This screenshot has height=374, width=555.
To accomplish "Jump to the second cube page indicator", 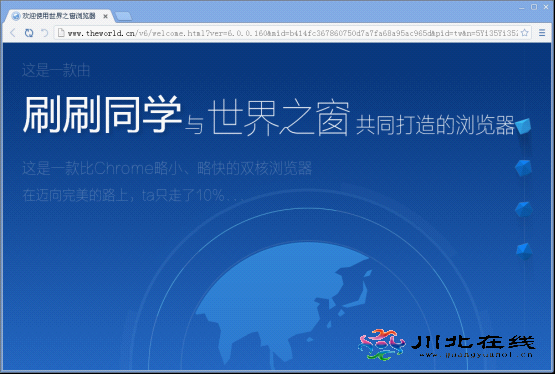I will click(523, 167).
